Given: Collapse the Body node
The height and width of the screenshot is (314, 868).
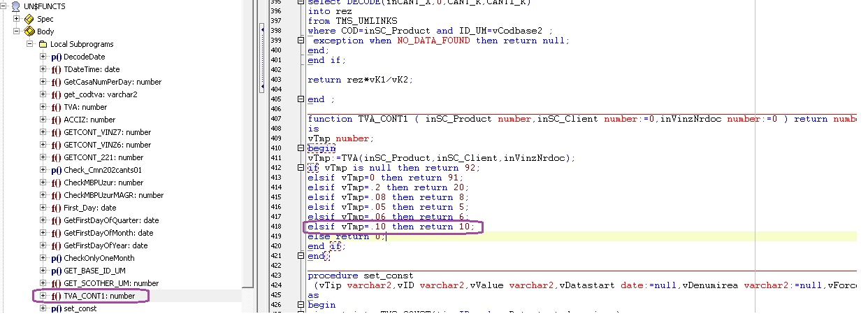Looking at the screenshot, I should (17, 31).
